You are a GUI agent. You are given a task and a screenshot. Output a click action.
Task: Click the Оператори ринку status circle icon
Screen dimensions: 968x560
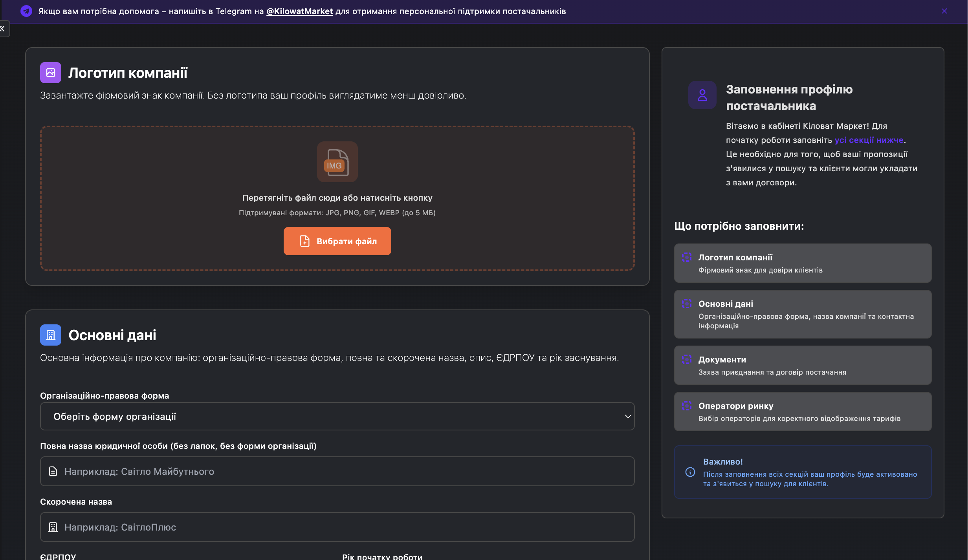pyautogui.click(x=686, y=406)
